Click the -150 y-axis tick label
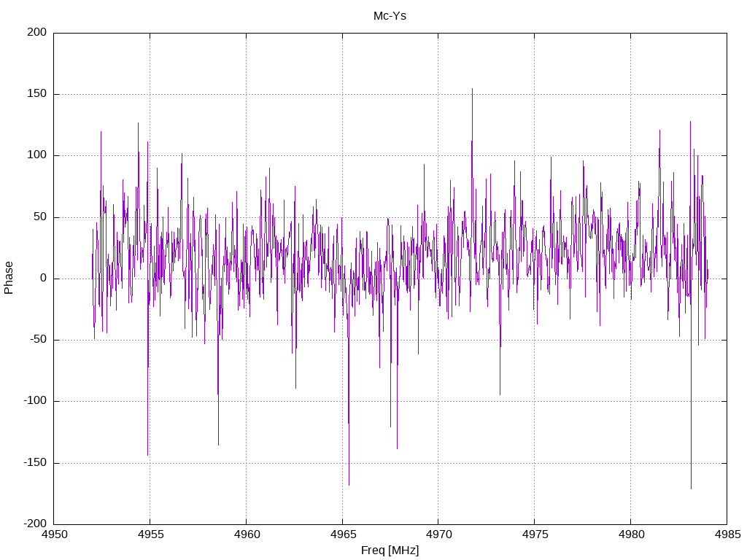The width and height of the screenshot is (747, 560). pos(35,463)
